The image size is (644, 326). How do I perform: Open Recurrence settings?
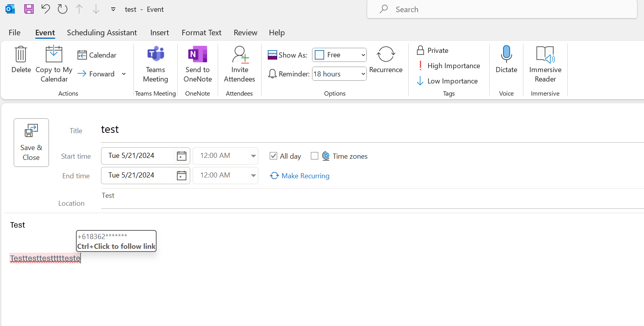[x=386, y=60]
